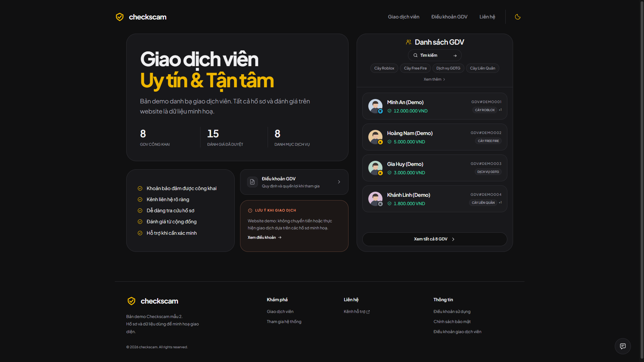Click the checkscam shield logo in header

[120, 17]
